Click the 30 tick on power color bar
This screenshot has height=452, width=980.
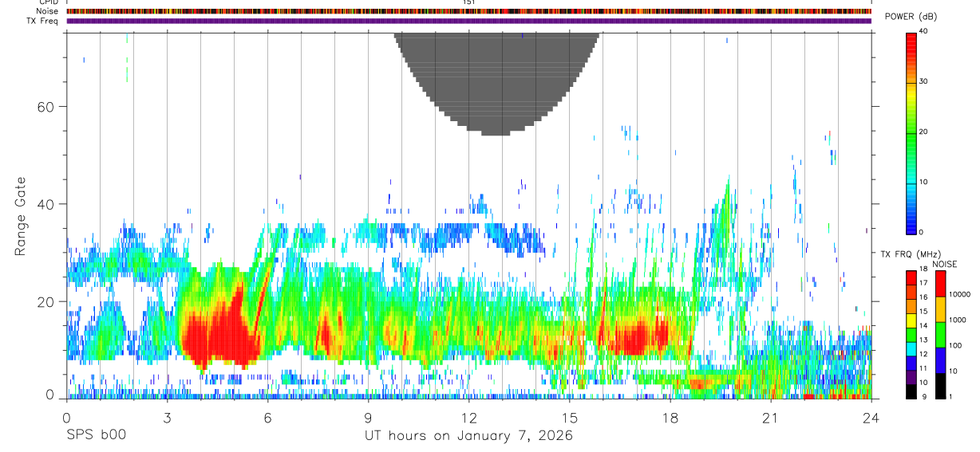point(923,81)
